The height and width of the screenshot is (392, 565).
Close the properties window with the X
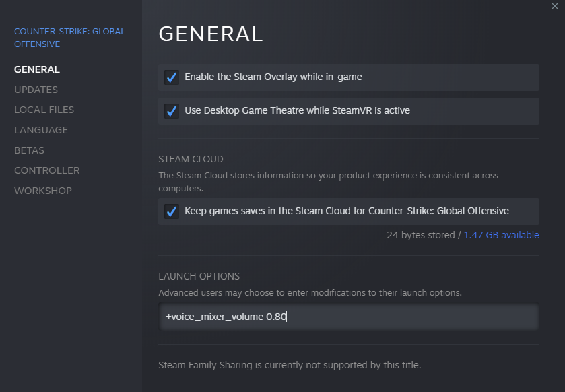pyautogui.click(x=555, y=6)
